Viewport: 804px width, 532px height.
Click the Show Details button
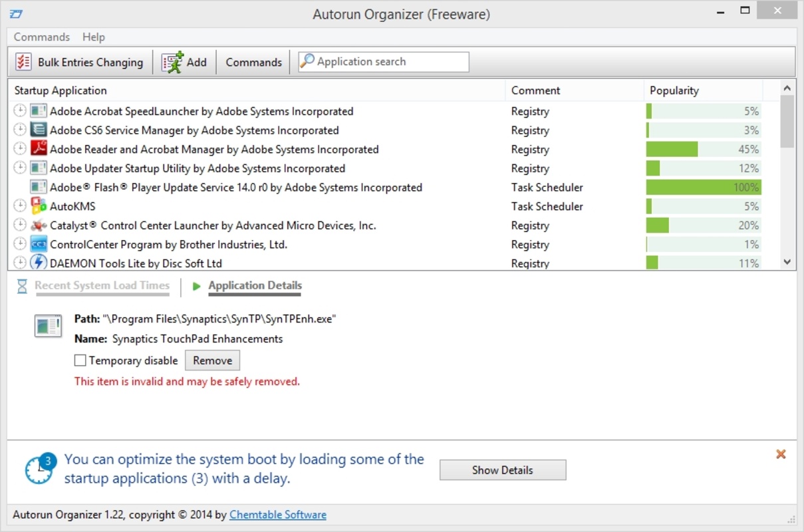(x=503, y=470)
